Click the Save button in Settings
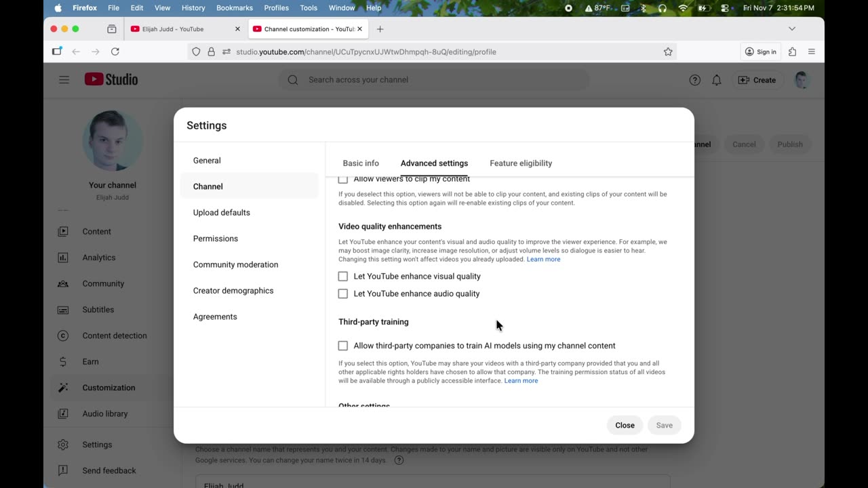Viewport: 868px width, 488px height. [665, 426]
